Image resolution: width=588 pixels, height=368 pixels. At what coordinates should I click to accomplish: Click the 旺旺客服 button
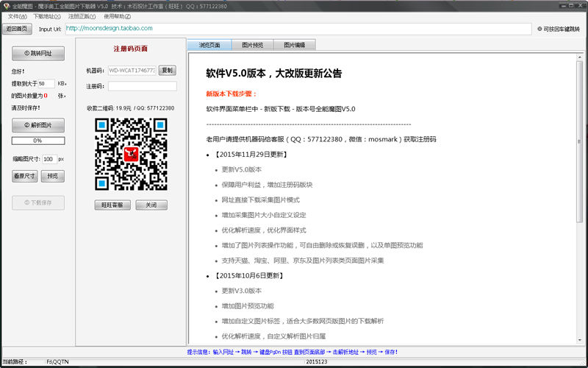tap(112, 205)
